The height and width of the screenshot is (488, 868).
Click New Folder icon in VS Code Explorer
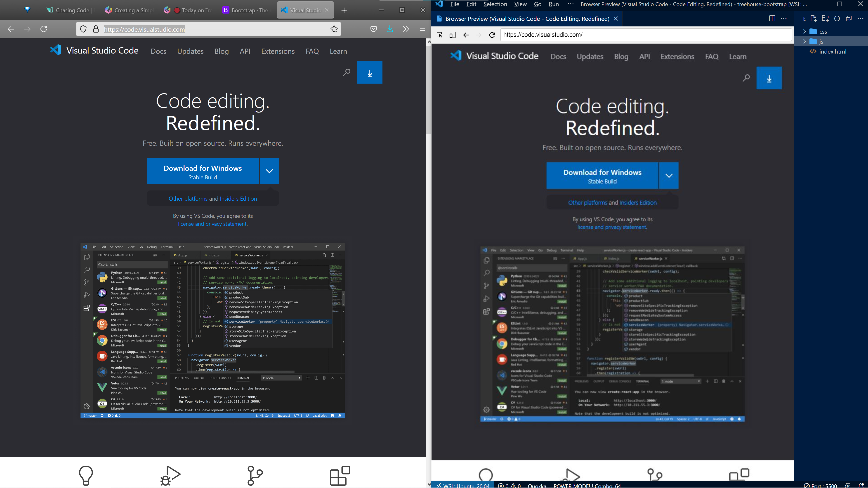point(825,19)
